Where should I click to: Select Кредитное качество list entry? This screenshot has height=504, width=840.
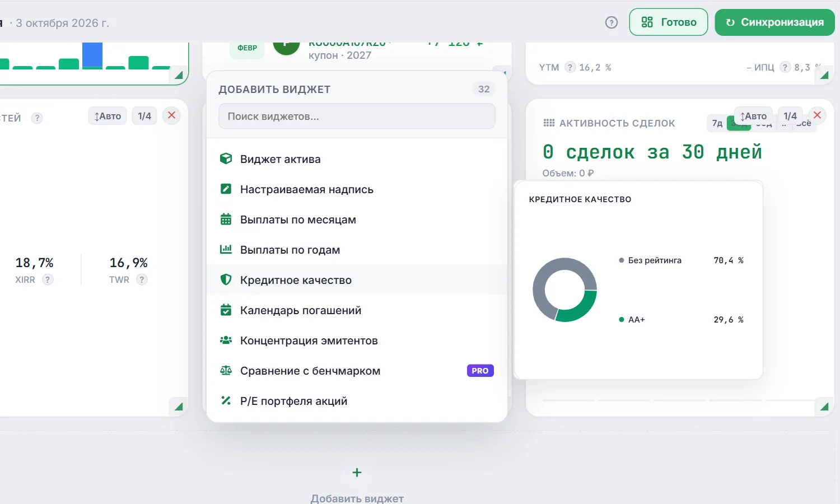click(357, 280)
